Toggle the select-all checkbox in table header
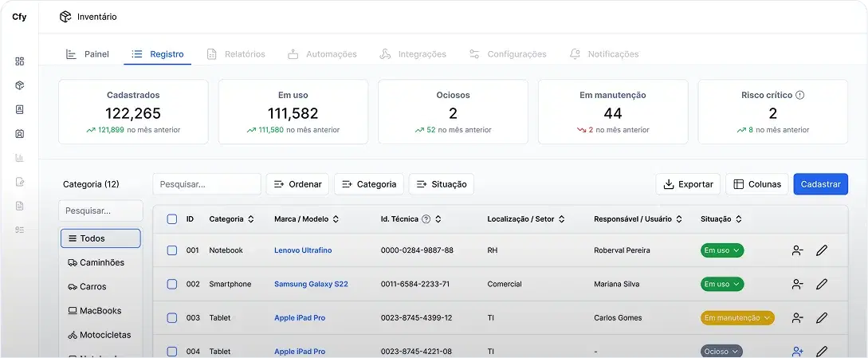 point(172,219)
